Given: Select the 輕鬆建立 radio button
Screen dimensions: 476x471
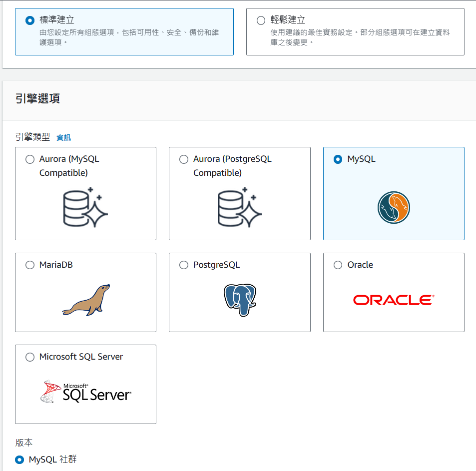Looking at the screenshot, I should [x=261, y=20].
